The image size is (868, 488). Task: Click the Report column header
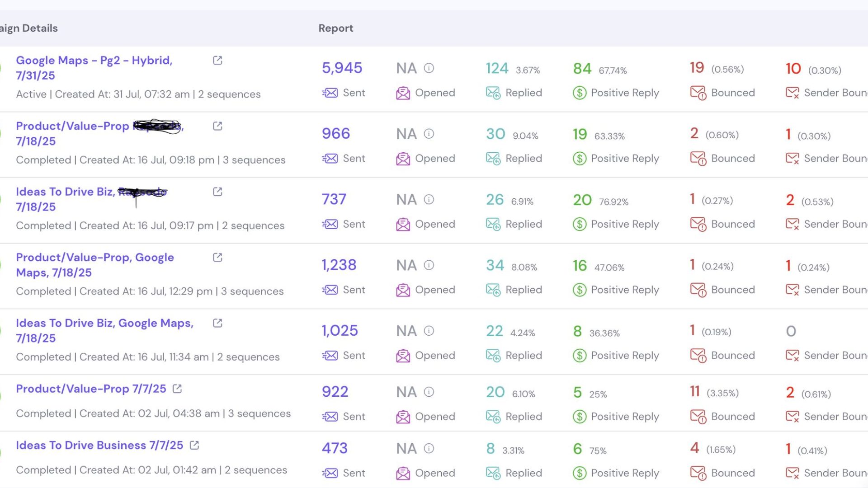335,28
